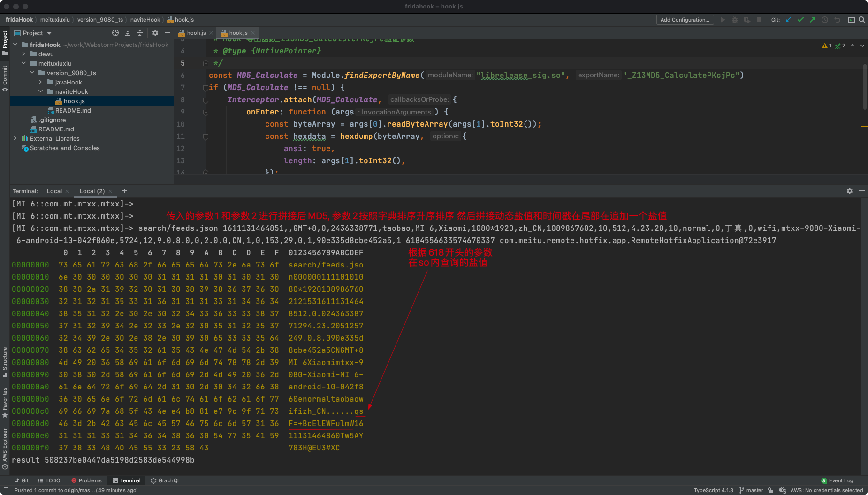
Task: Jump to previous highlighted error arrow
Action: 853,46
